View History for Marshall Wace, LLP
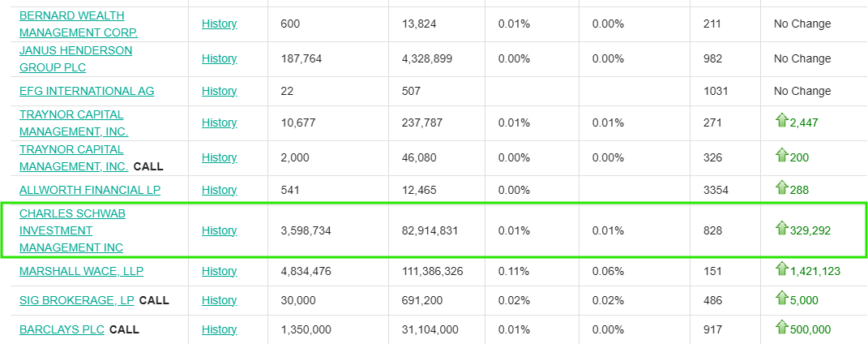Image resolution: width=868 pixels, height=344 pixels. tap(219, 272)
